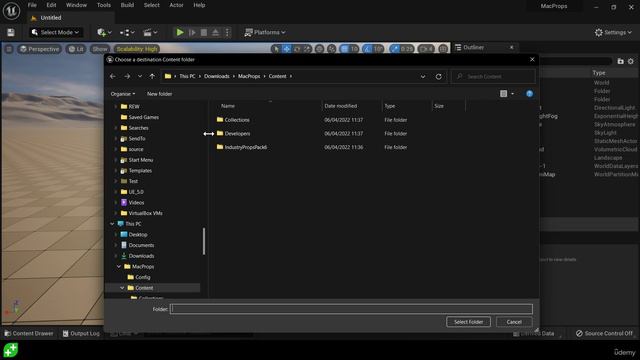Collapse the MacProps tree node
This screenshot has width=640, height=360.
(119, 267)
